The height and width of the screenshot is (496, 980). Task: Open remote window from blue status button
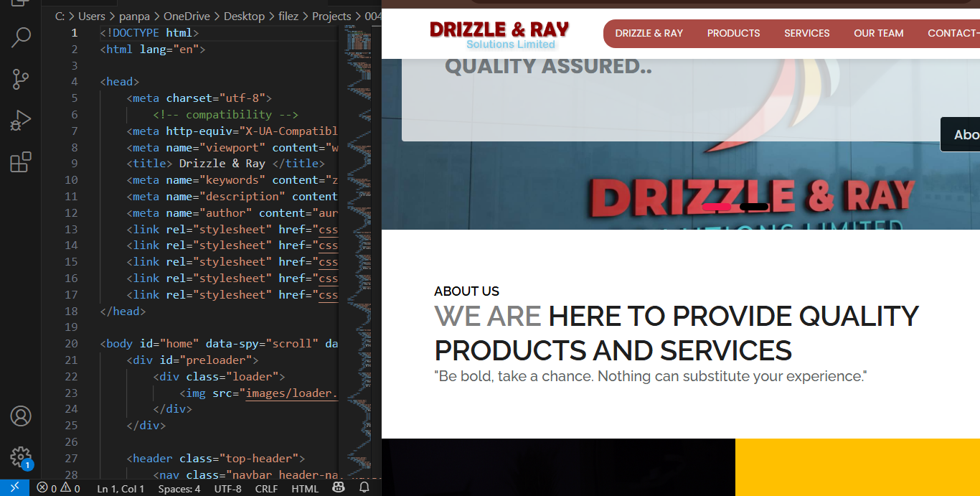point(14,488)
